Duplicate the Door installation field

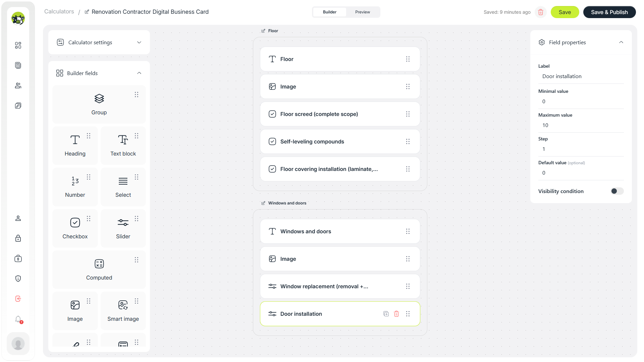coord(386,314)
